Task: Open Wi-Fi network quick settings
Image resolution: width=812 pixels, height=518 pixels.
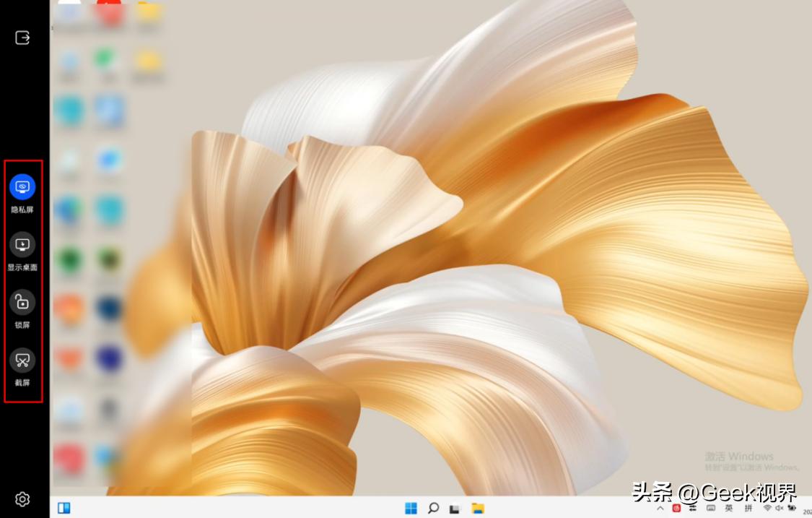Action: pos(767,508)
